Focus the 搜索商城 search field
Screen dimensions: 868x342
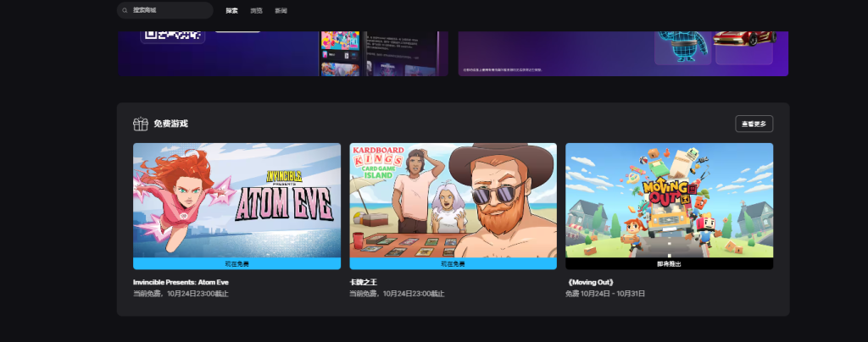click(x=170, y=10)
